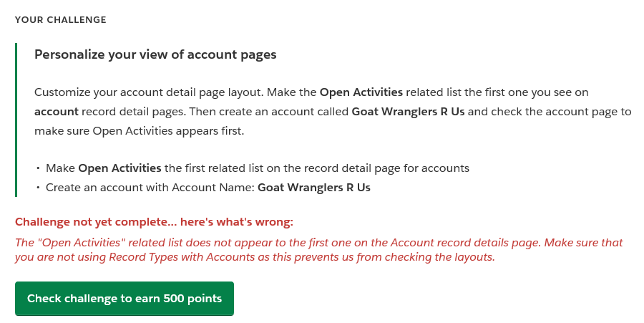644x323 pixels.
Task: Click bold Open Activities in the first bullet
Action: pyautogui.click(x=119, y=168)
